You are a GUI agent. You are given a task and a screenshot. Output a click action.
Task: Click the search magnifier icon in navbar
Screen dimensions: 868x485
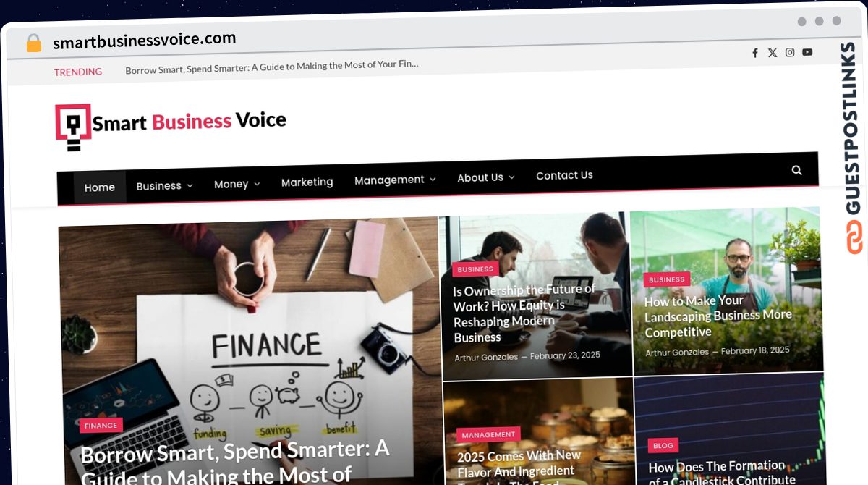[796, 170]
